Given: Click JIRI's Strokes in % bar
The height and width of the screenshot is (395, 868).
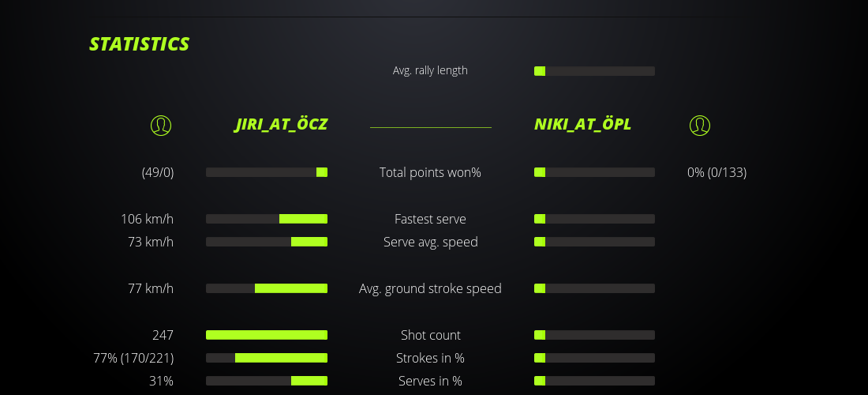Looking at the screenshot, I should pos(267,358).
